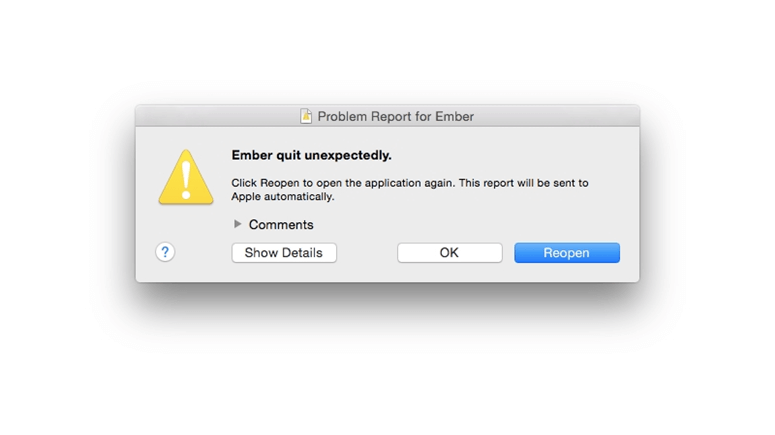Screen dimensions: 775x435
Task: Click the 'Apple automatically.' text line
Action: tap(283, 196)
